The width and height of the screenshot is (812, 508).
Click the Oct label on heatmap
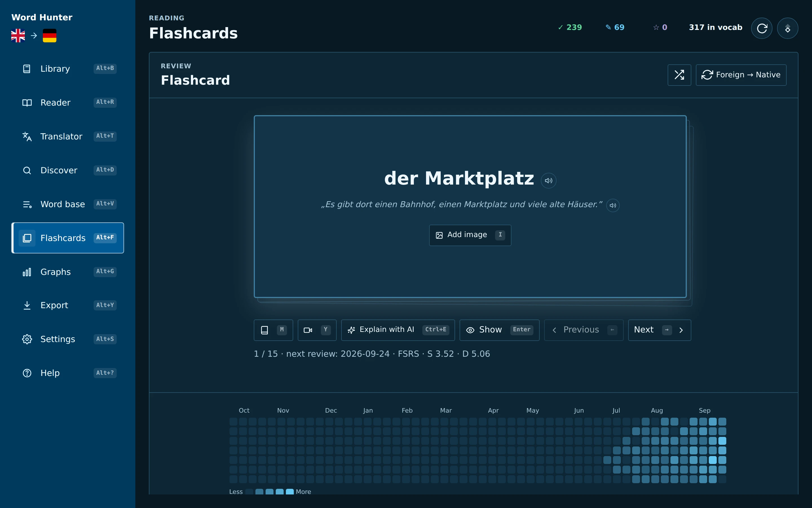coord(244,411)
